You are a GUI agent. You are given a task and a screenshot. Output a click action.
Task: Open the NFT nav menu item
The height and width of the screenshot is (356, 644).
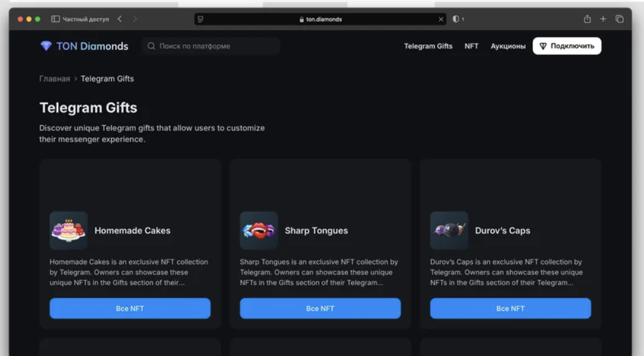coord(471,46)
